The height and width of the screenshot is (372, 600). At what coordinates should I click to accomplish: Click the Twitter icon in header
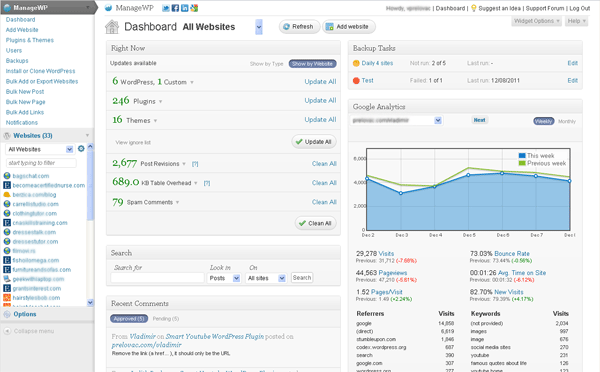166,8
